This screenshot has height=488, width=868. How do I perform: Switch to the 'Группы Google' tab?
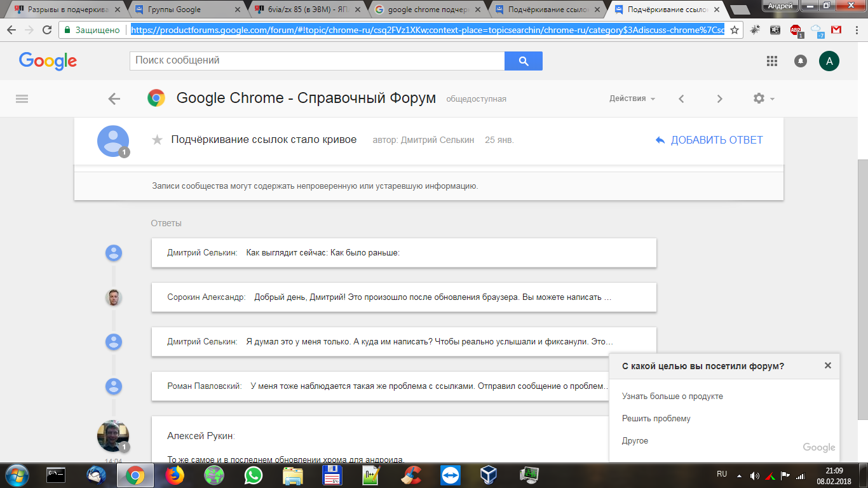188,10
